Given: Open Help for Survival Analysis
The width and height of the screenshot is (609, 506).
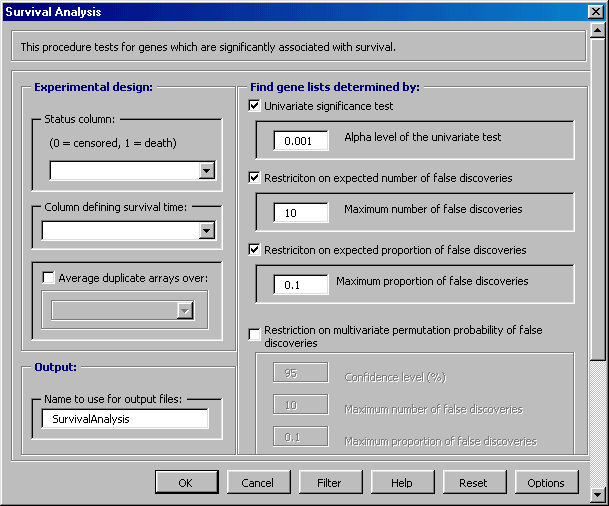Looking at the screenshot, I should coord(401,483).
